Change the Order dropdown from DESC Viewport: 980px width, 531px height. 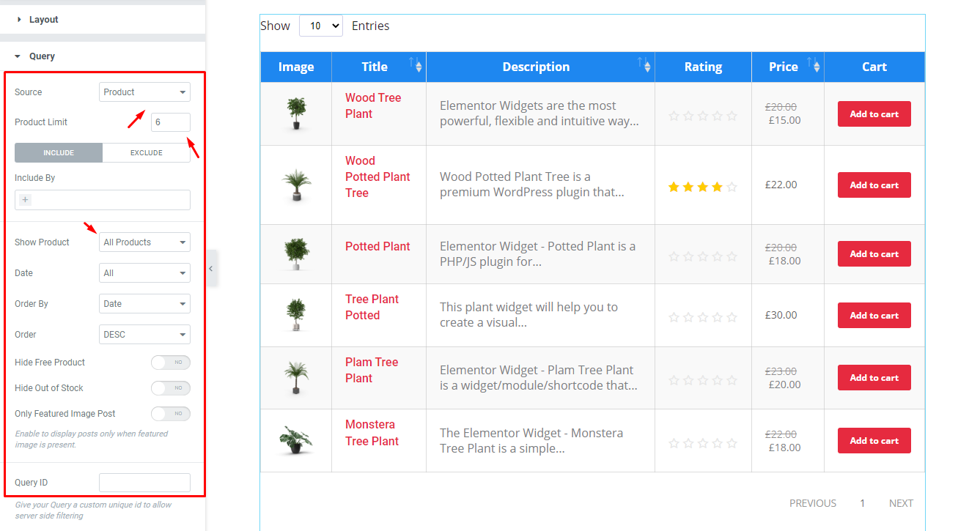pyautogui.click(x=144, y=334)
